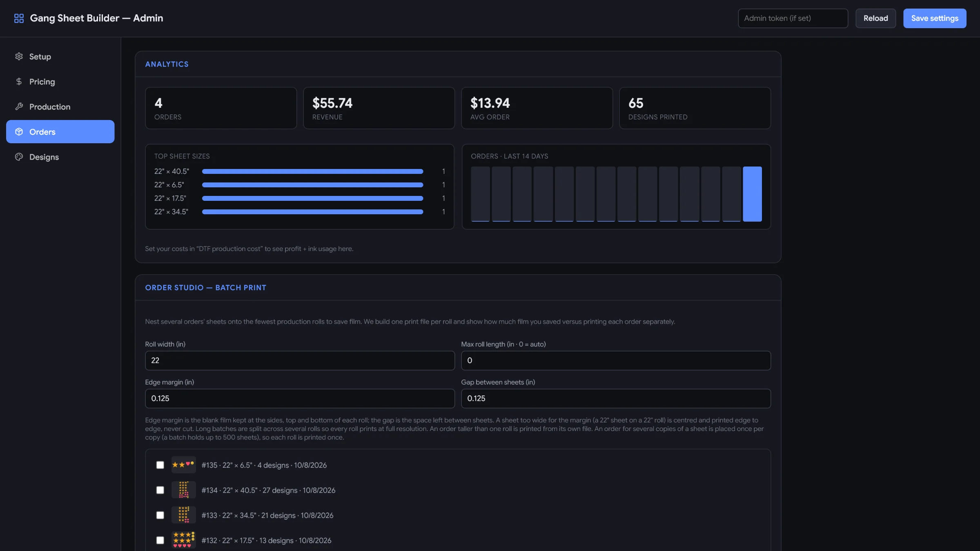Click the 22" × 34.5" sheet size bar
980x551 pixels.
(312, 212)
